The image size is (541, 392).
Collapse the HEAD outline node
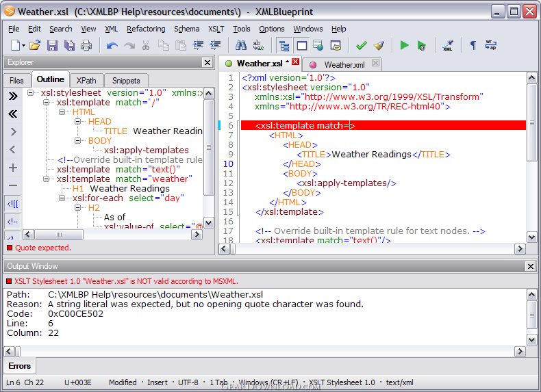[x=78, y=121]
